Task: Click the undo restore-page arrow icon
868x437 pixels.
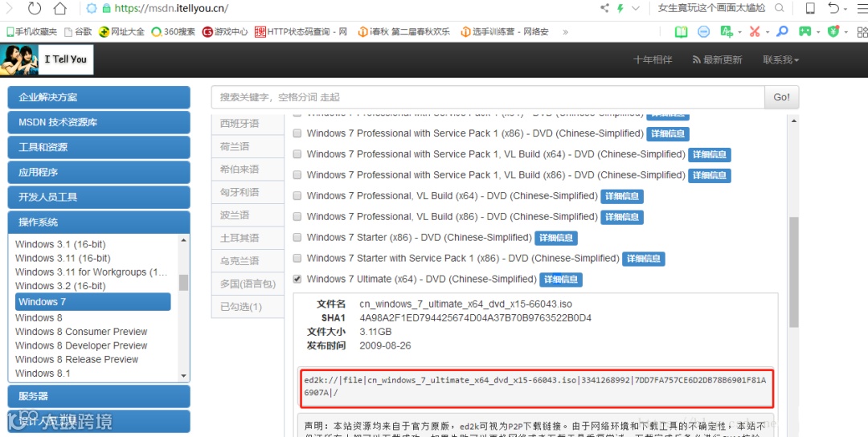Action: (833, 8)
